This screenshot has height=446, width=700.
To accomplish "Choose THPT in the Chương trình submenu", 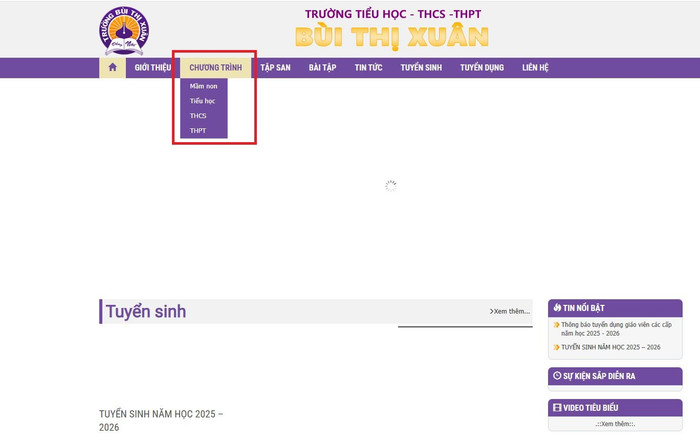I will point(198,131).
